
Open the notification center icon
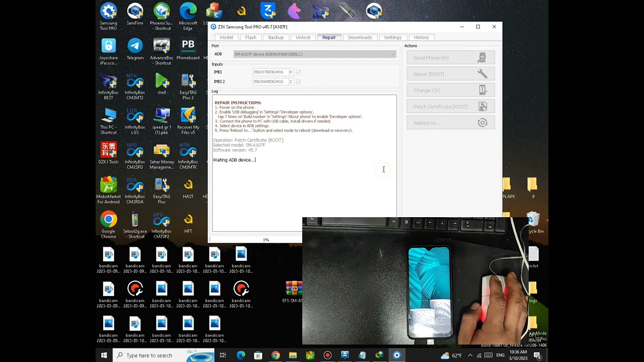coord(537,355)
